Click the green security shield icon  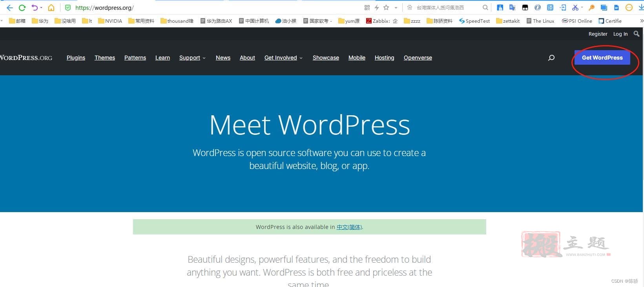click(x=68, y=7)
